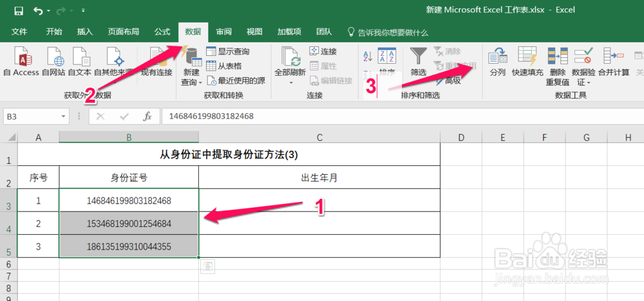Click the cancel X in formula bar
Viewport: 644px width, 301px height.
(x=100, y=117)
